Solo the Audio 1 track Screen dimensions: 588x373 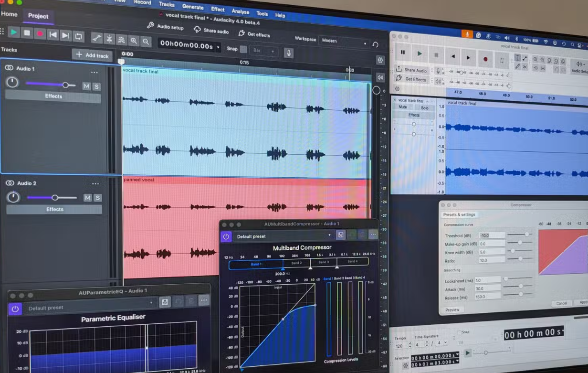click(x=96, y=86)
